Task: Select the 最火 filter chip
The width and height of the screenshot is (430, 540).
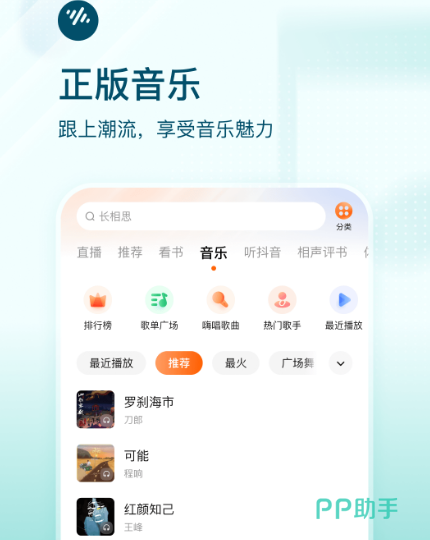Action: [236, 363]
